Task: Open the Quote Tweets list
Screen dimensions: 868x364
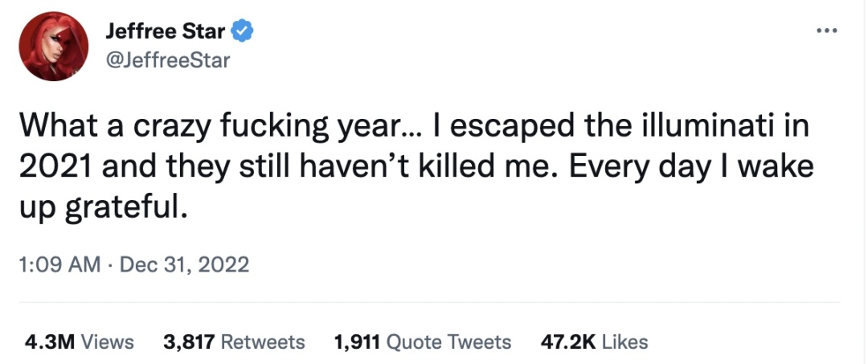Action: point(449,342)
